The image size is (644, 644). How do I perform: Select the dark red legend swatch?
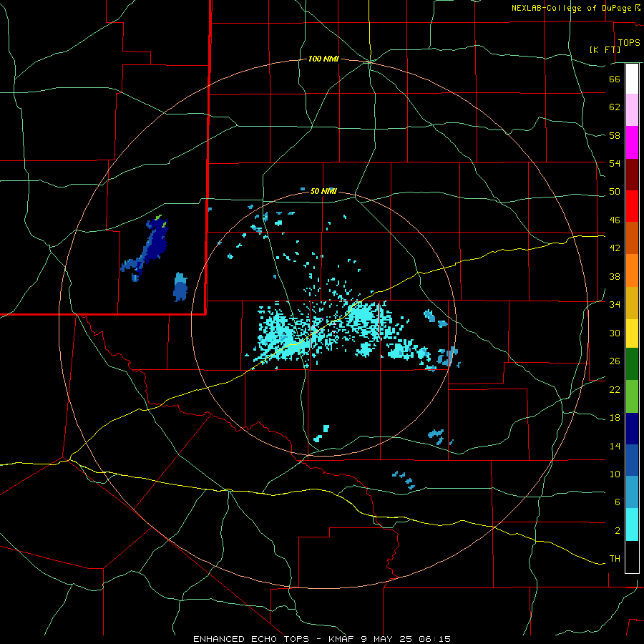point(632,174)
